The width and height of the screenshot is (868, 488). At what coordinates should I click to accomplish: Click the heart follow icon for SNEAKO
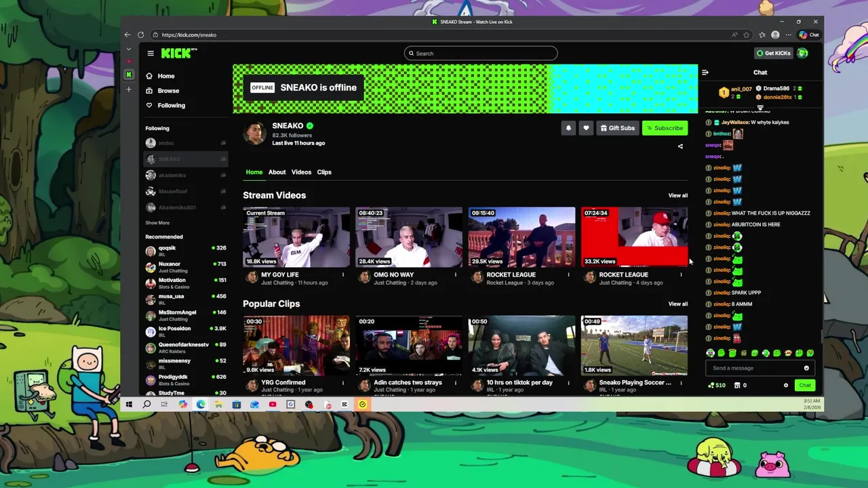click(x=586, y=128)
